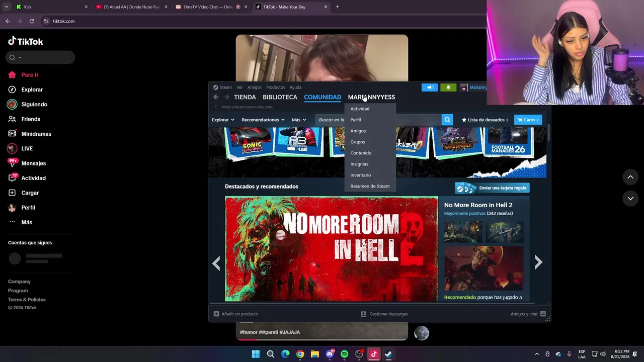This screenshot has width=644, height=362.
Task: Select Resumen de Steam from dropdown
Action: [x=370, y=186]
